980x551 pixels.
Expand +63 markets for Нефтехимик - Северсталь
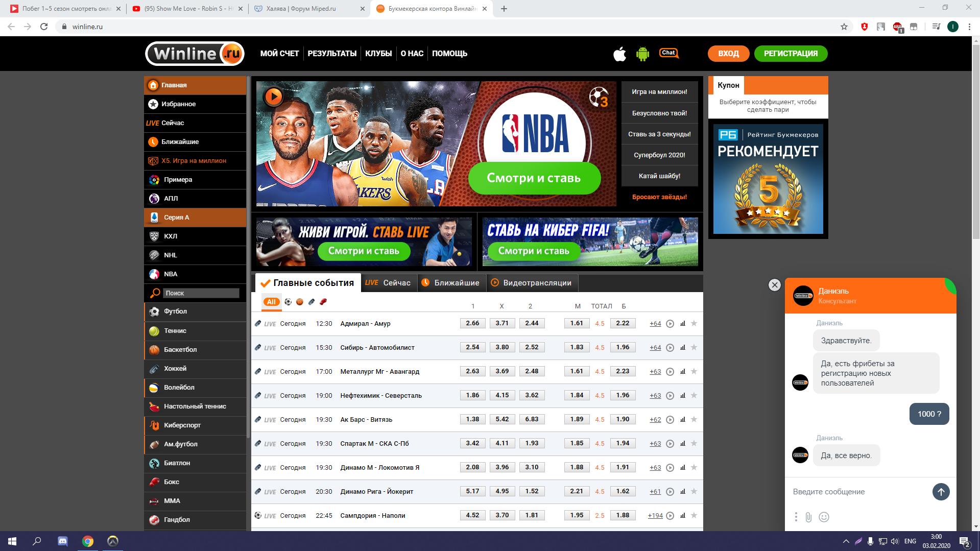pyautogui.click(x=655, y=396)
